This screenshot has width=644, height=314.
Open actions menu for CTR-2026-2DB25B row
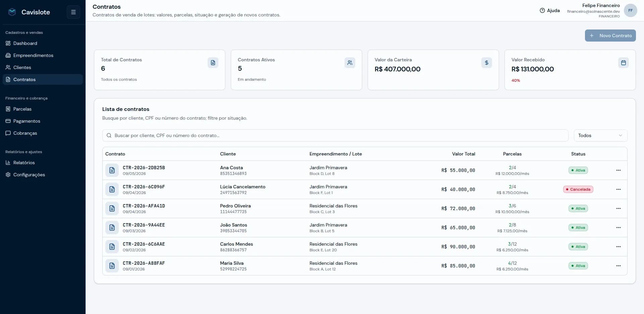point(618,170)
